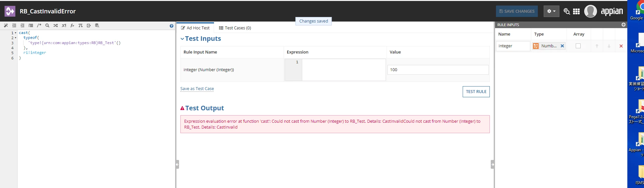Click the cast( code on line 1
The image size is (644, 188).
[25, 33]
